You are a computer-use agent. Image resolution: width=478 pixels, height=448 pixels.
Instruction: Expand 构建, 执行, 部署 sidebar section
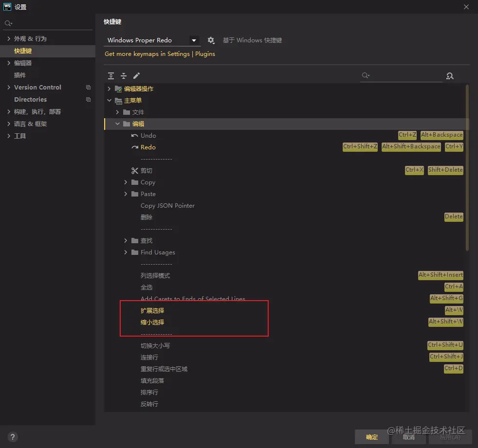(x=9, y=112)
